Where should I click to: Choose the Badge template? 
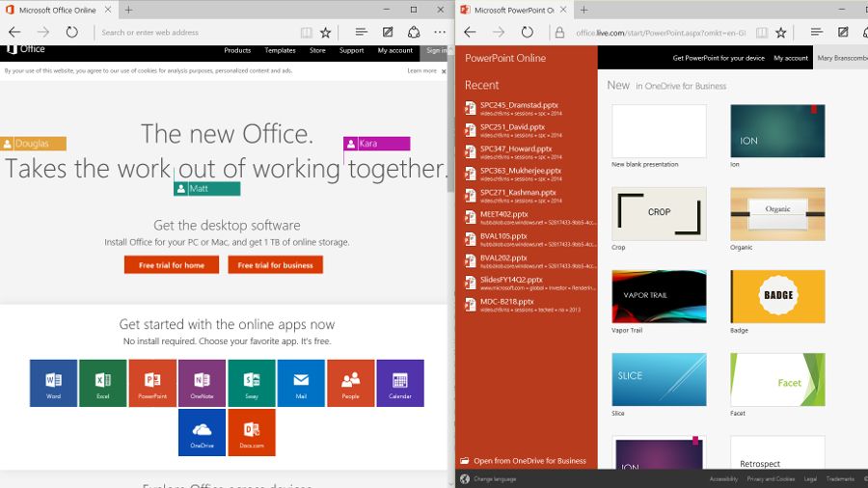[x=777, y=297]
